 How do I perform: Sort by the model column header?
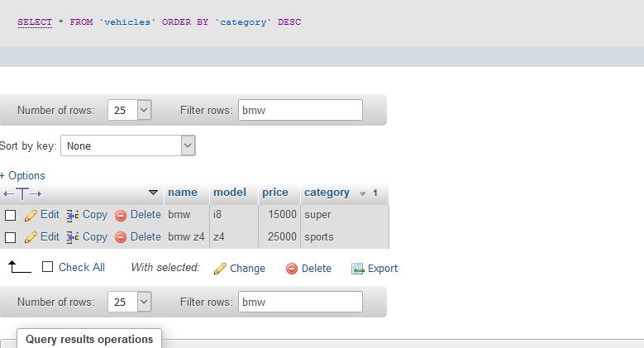(x=230, y=193)
